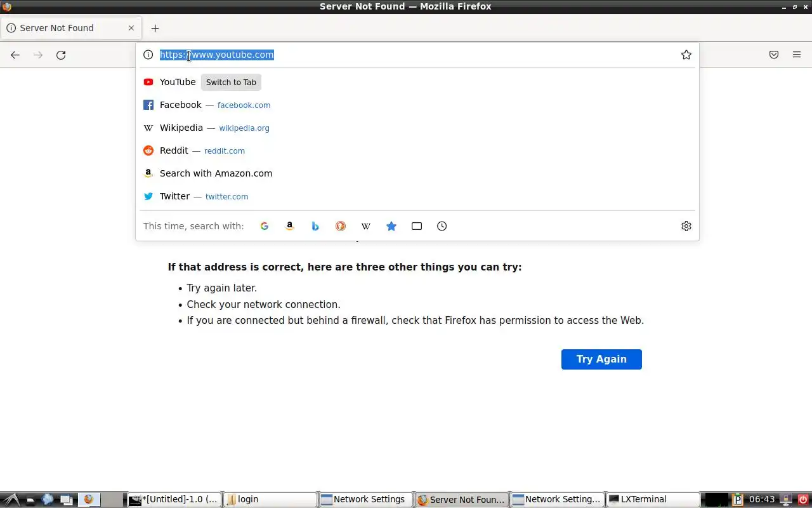Viewport: 812px width, 508px height.
Task: Click the facebook.com URL text
Action: 244,105
